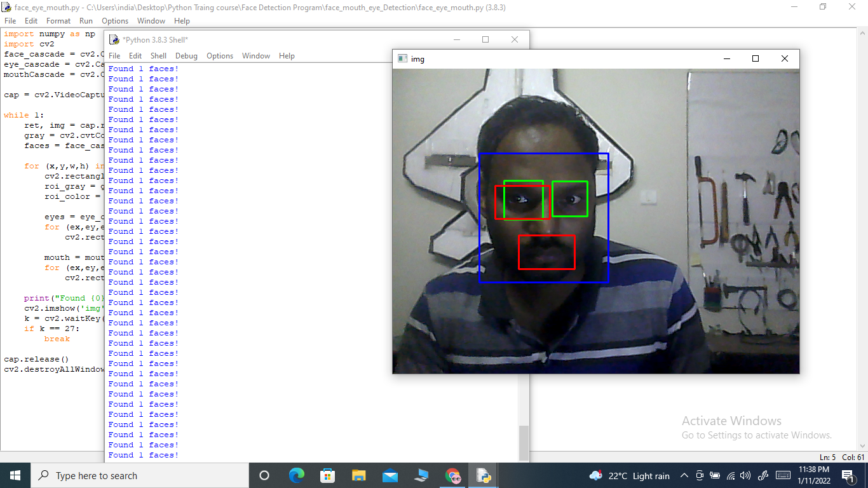Open the Shell menu in Python Shell
The height and width of the screenshot is (488, 868).
158,55
